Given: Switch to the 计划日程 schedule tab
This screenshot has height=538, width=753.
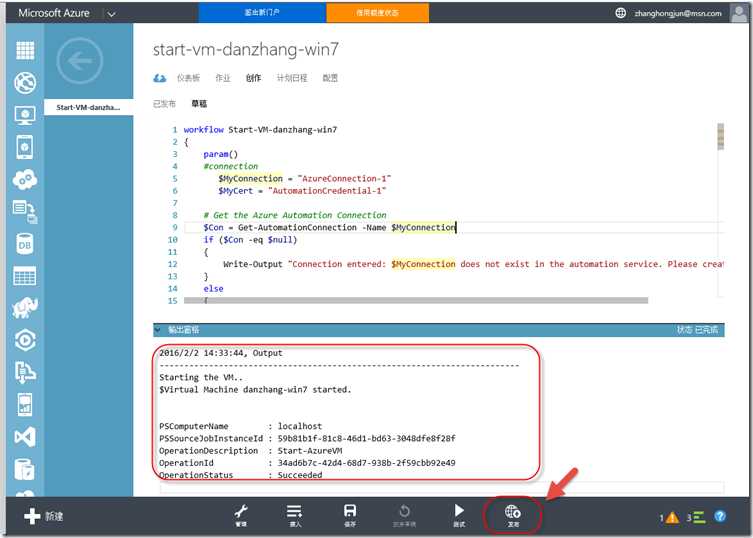Looking at the screenshot, I should click(291, 78).
